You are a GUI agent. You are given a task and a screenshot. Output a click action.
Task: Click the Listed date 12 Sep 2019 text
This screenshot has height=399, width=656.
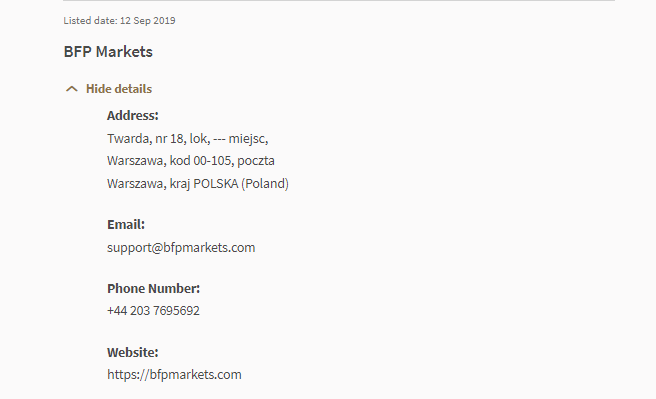click(119, 20)
